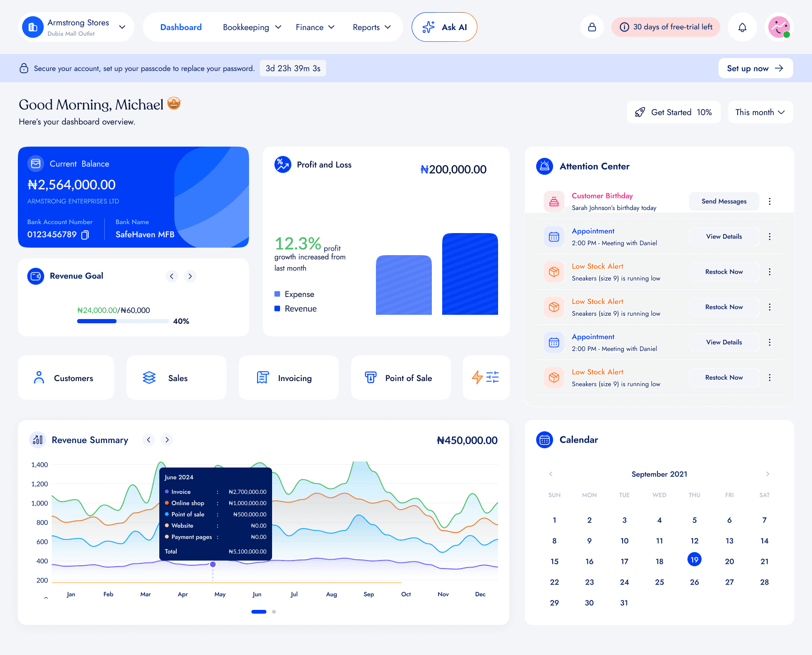Open more options for 2:00 PM Appointment, first row

click(770, 237)
